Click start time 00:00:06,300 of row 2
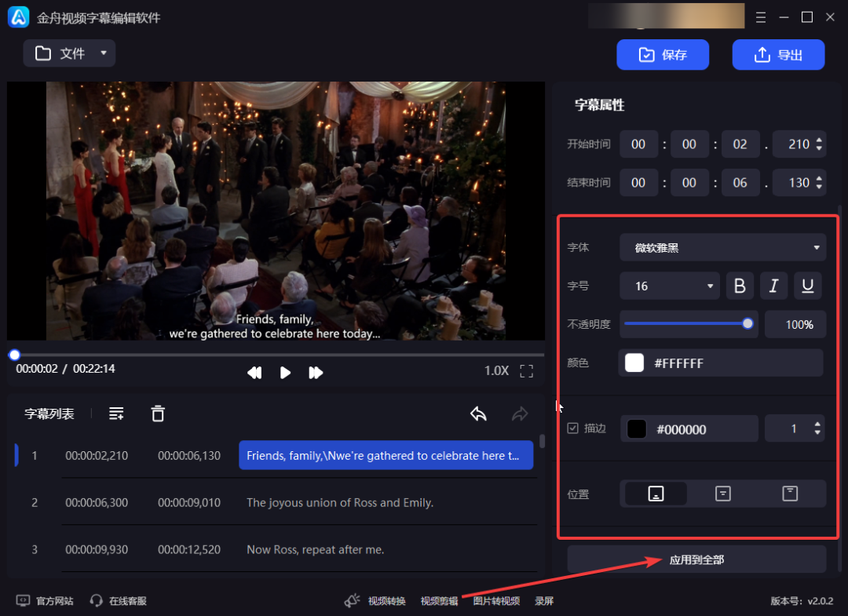The height and width of the screenshot is (616, 848). [x=97, y=502]
